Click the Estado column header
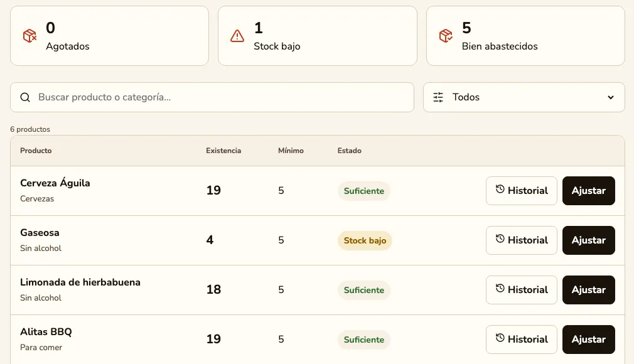This screenshot has width=634, height=364. coord(350,151)
